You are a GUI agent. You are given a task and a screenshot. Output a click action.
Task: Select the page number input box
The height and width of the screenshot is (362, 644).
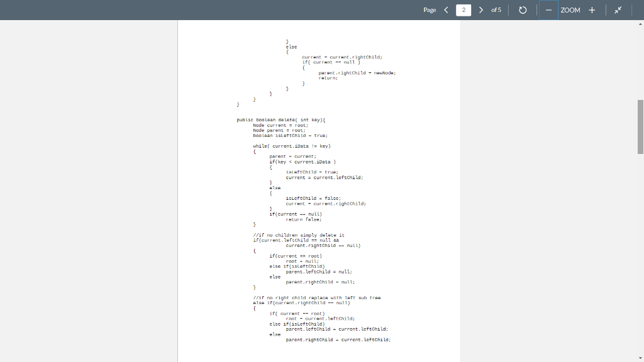coord(464,10)
